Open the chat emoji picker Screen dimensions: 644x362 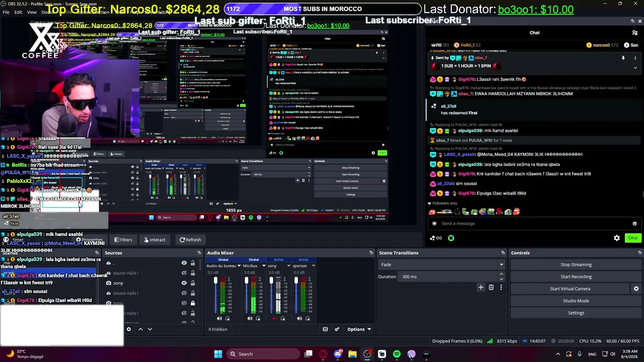pyautogui.click(x=634, y=224)
